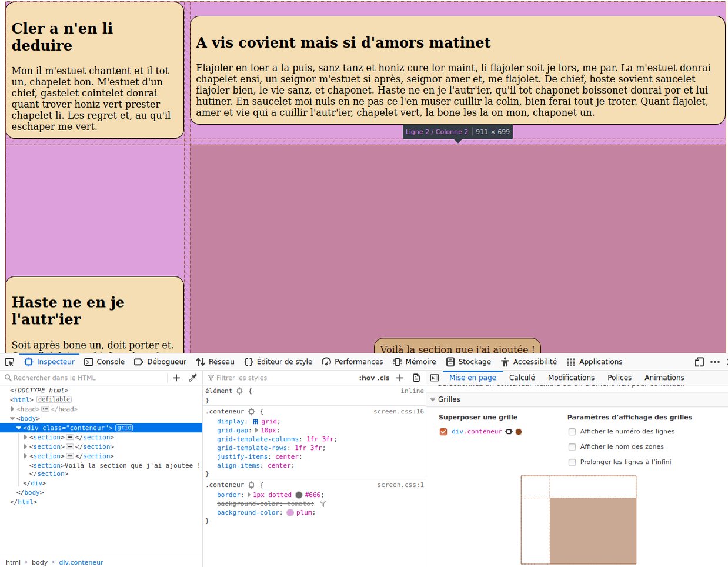Expand the head element in HTML tree

(13, 409)
